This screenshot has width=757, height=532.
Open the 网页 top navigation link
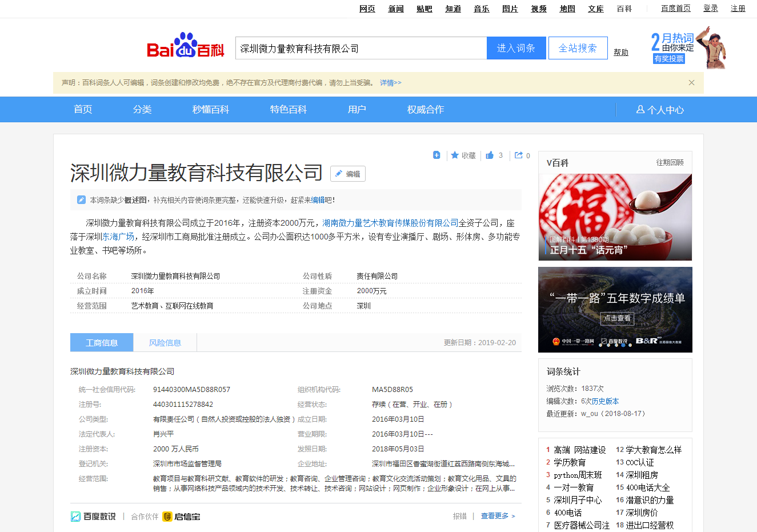coord(367,9)
